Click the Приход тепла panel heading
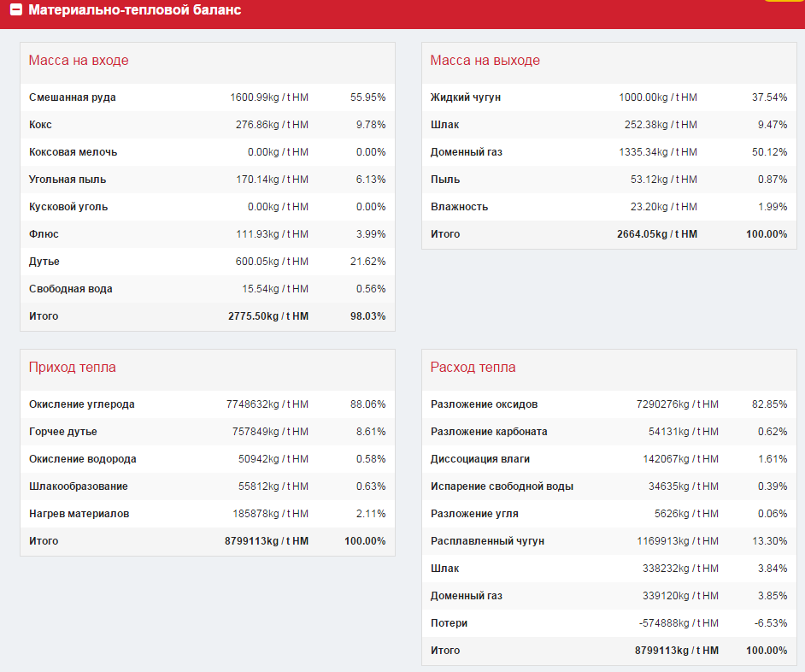 [73, 368]
